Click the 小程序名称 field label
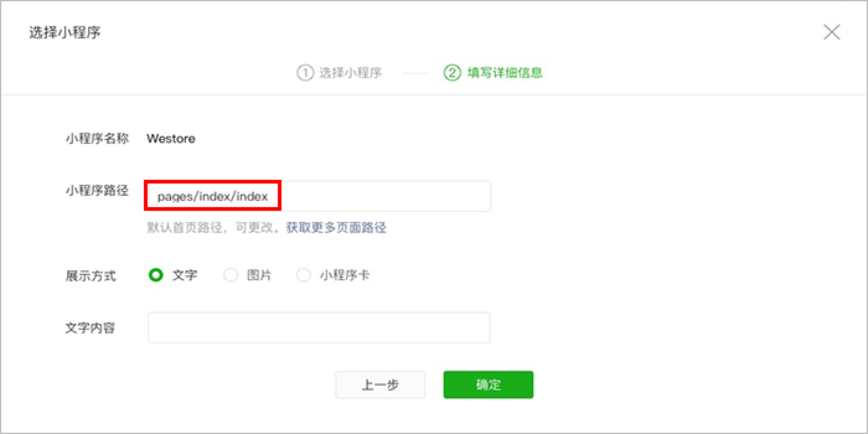868x434 pixels. click(x=97, y=139)
